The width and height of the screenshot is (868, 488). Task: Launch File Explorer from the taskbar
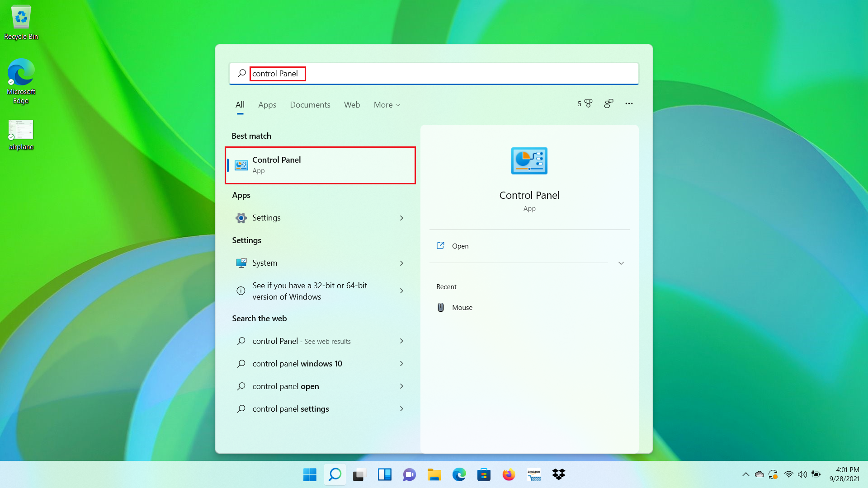(434, 474)
